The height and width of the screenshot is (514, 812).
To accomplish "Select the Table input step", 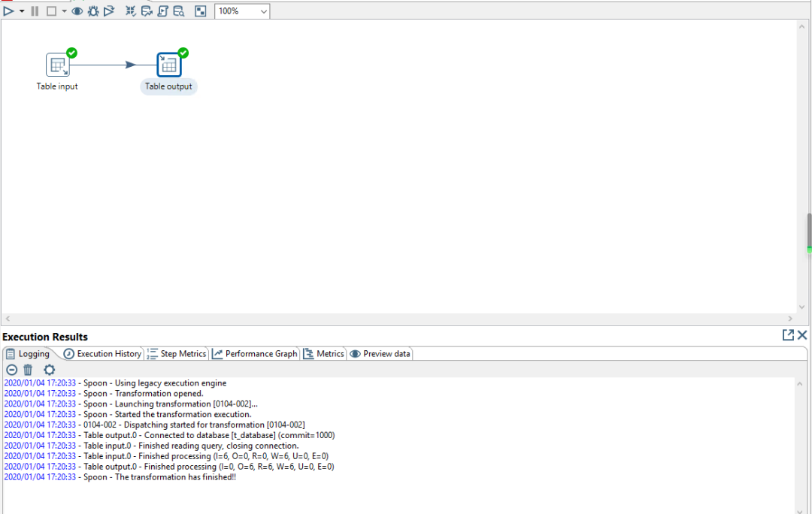I will (57, 65).
